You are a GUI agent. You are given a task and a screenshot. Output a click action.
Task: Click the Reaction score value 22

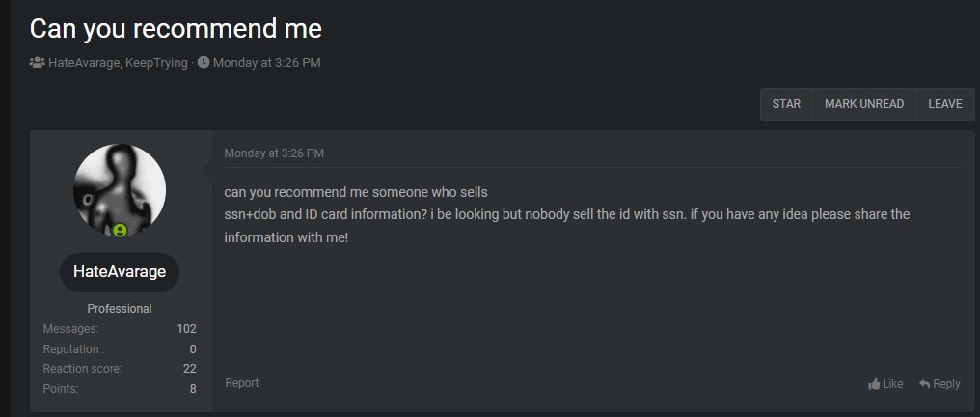point(189,369)
